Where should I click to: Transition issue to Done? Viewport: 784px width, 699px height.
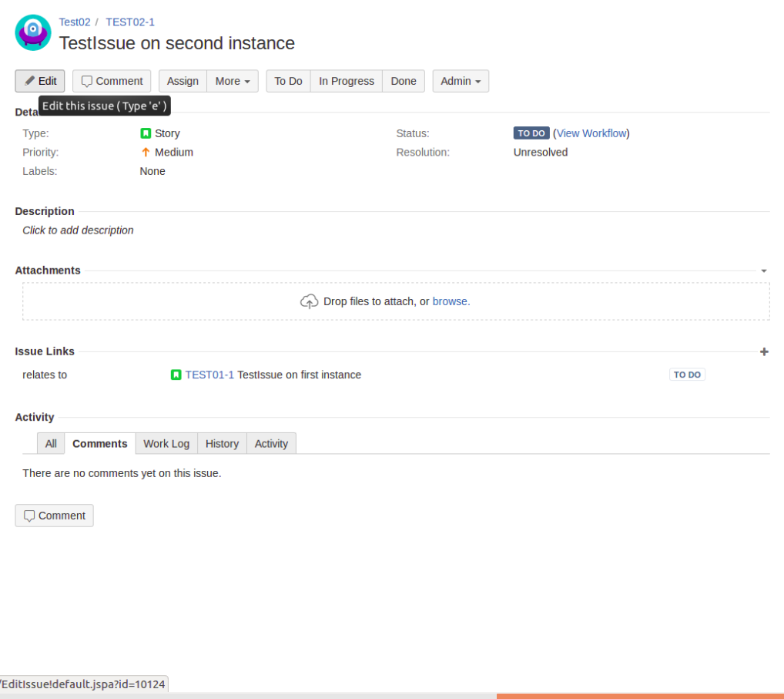(404, 81)
